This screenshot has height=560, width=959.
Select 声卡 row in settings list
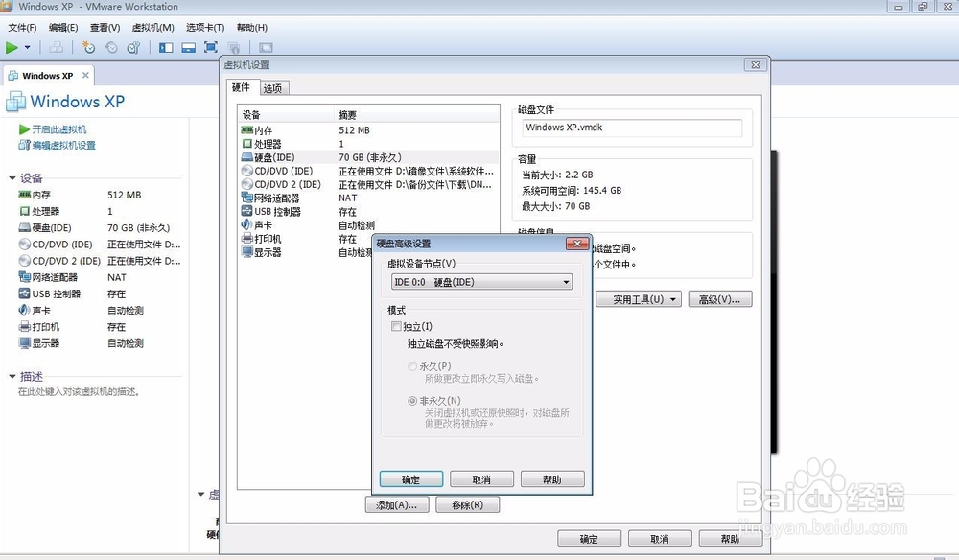coord(369,225)
